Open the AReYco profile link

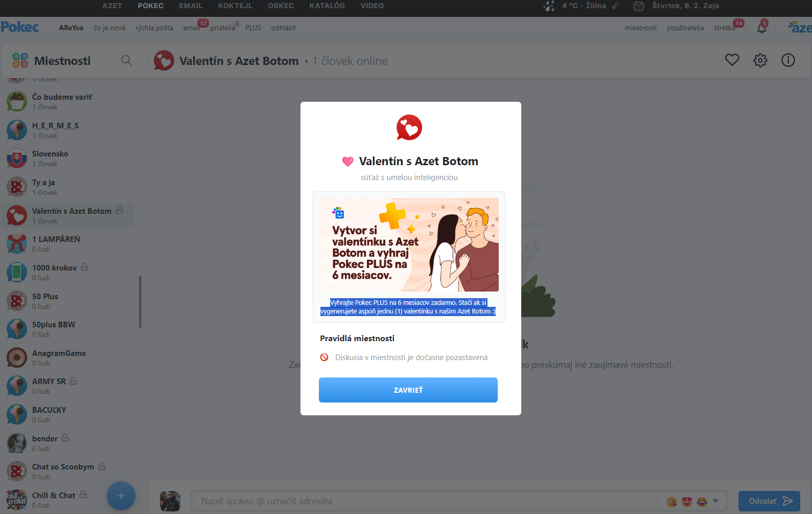[x=71, y=28]
